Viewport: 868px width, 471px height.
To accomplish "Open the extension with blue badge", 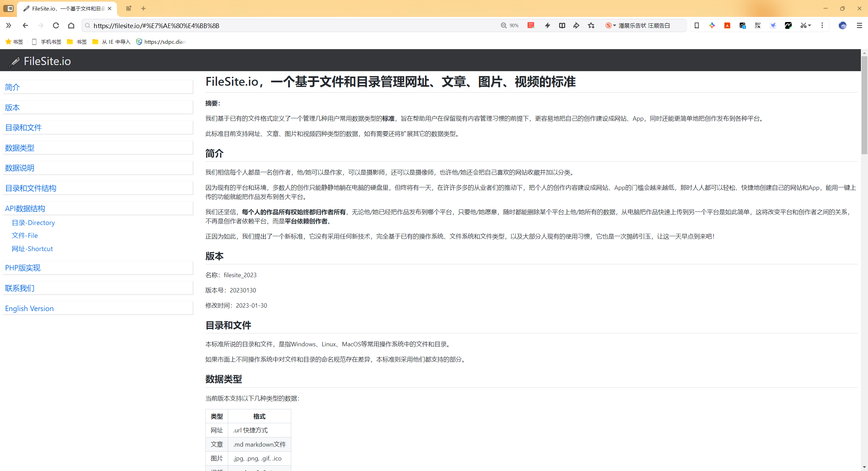I will (x=743, y=25).
